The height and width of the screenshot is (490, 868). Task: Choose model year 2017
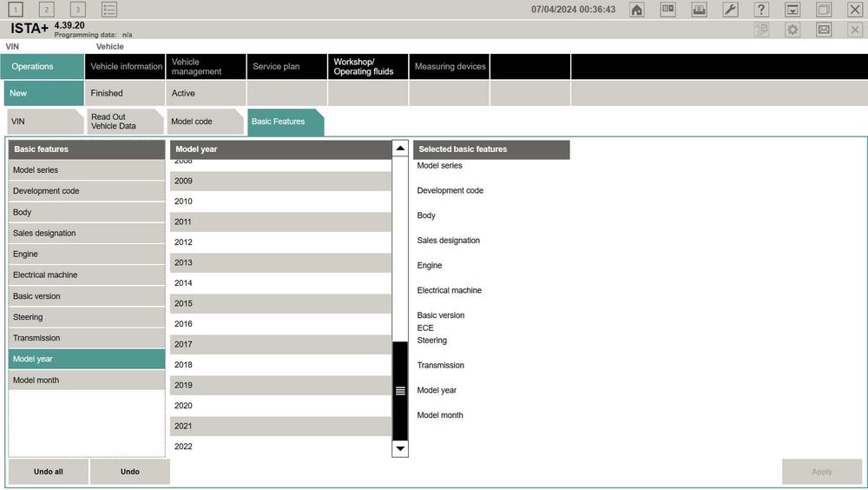coord(280,344)
